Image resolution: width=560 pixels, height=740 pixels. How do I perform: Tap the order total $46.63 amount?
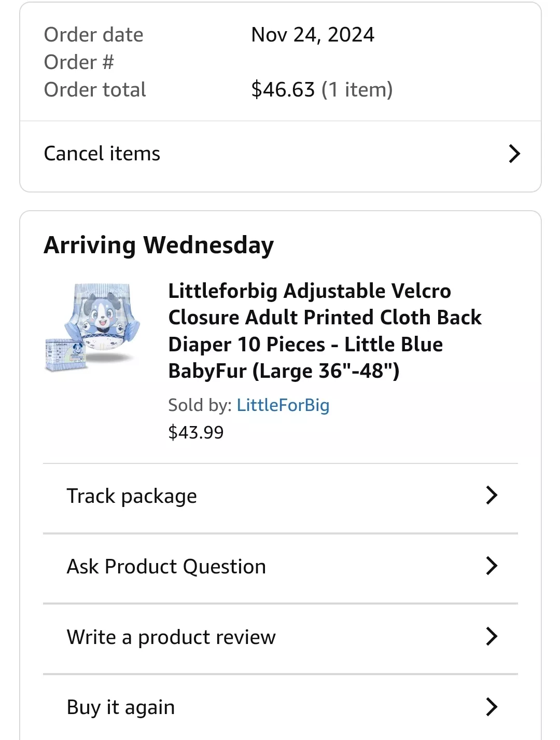(x=283, y=90)
